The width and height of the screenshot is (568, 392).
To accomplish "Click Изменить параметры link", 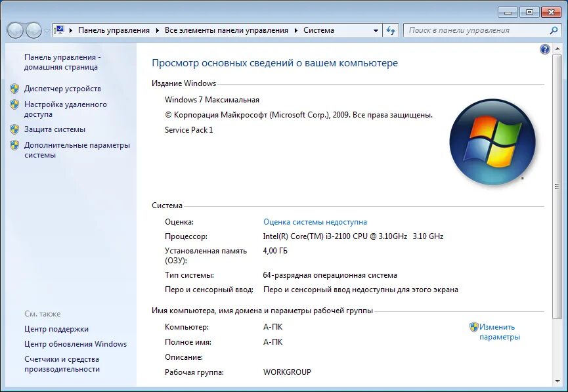I will [499, 332].
